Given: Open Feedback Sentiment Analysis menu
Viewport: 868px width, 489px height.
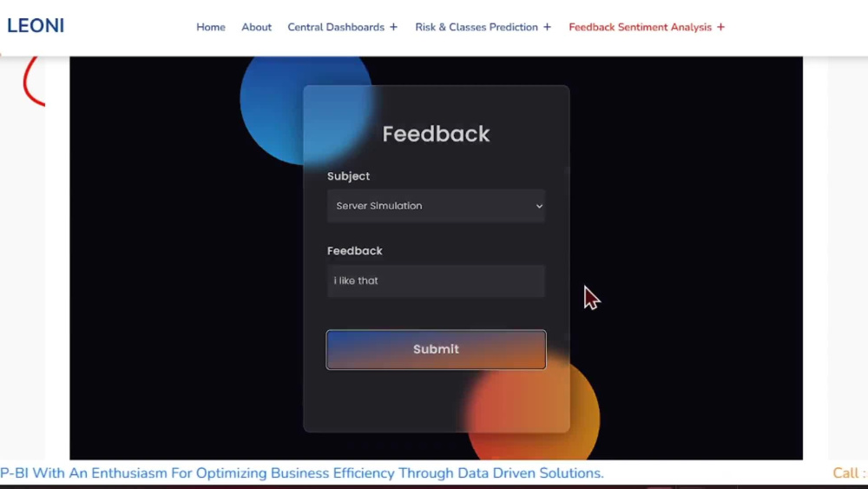Looking at the screenshot, I should [640, 27].
